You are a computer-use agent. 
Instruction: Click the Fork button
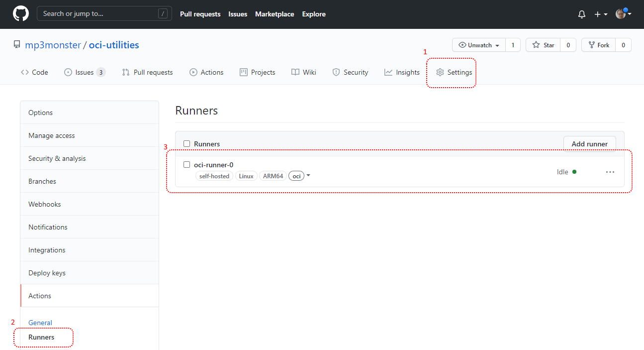[598, 45]
